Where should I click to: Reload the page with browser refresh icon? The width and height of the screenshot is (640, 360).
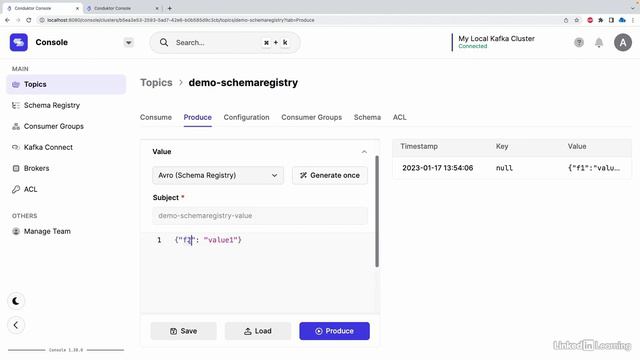pos(29,20)
